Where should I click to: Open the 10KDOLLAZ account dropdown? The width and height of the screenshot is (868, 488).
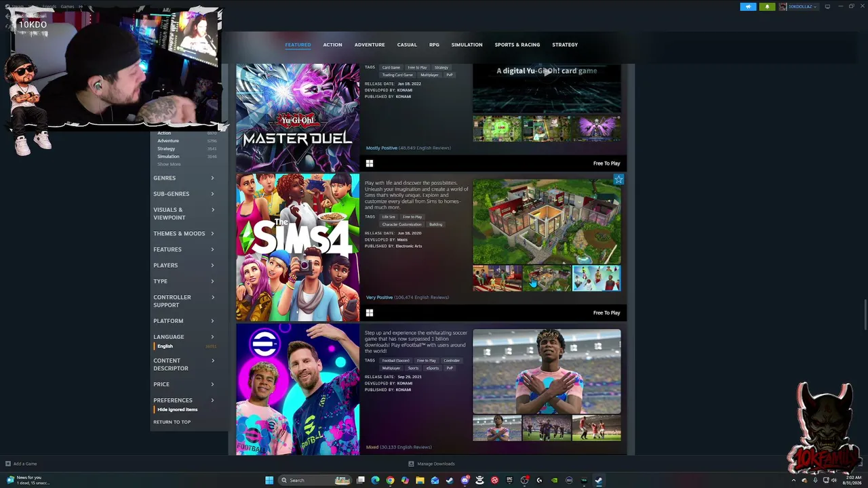[798, 7]
